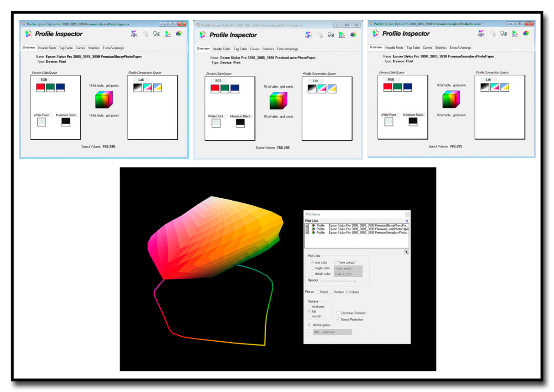This screenshot has width=554, height=392.
Task: Click the RGB lookup cube in the Luster window
Action: pyautogui.click(x=278, y=101)
